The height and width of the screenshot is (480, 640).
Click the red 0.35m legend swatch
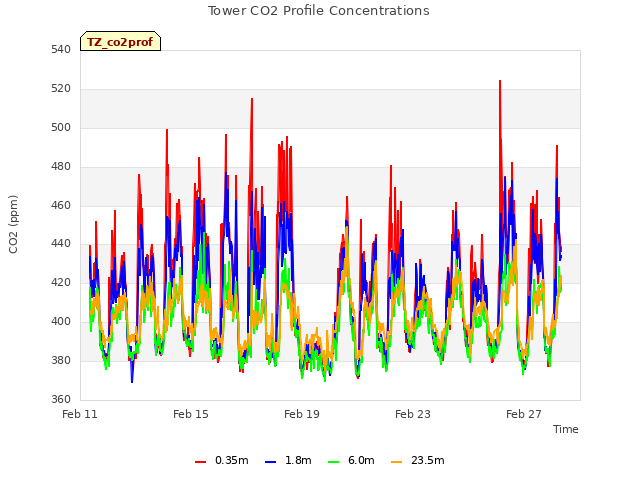coord(200,462)
